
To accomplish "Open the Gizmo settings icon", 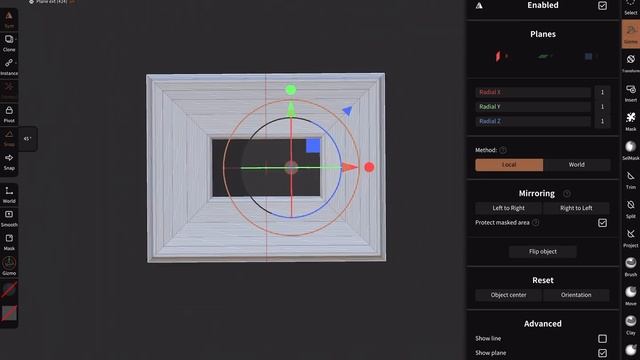I will point(9,265).
